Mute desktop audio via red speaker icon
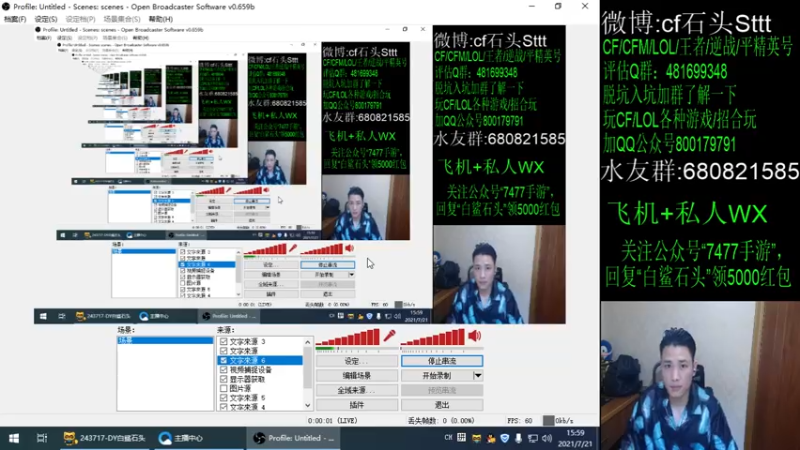Viewport: 800px width, 450px height. tap(474, 336)
